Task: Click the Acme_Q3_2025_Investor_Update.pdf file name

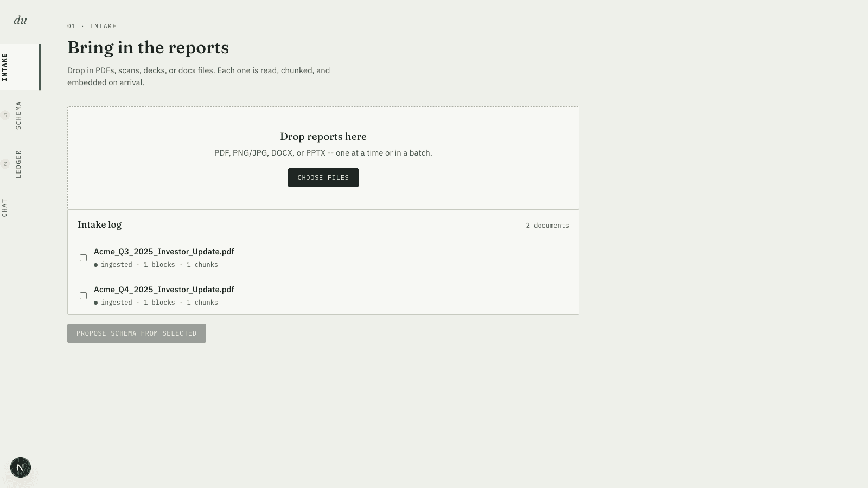Action: (x=164, y=252)
